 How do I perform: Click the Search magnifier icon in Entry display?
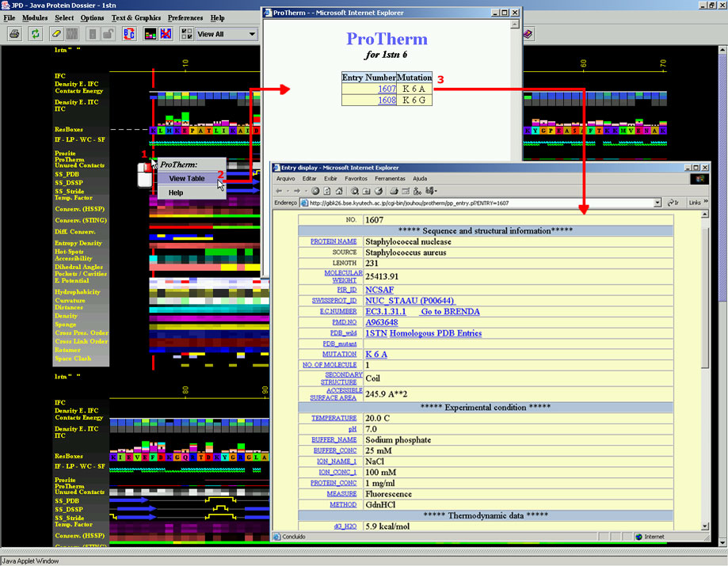click(x=355, y=191)
